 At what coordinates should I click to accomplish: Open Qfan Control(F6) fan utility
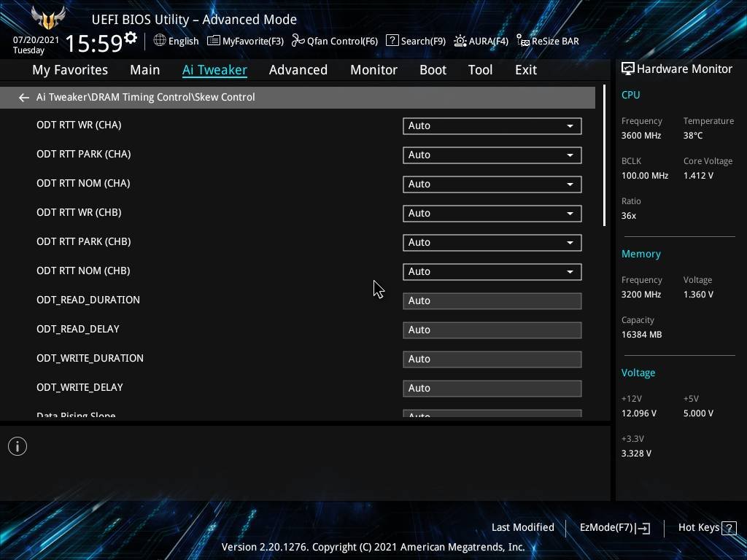tap(335, 42)
